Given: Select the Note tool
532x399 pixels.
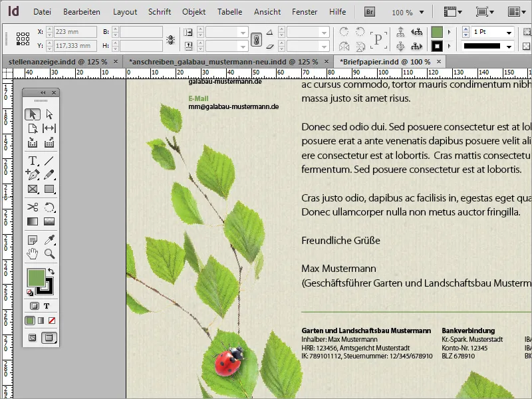Looking at the screenshot, I should (33, 240).
